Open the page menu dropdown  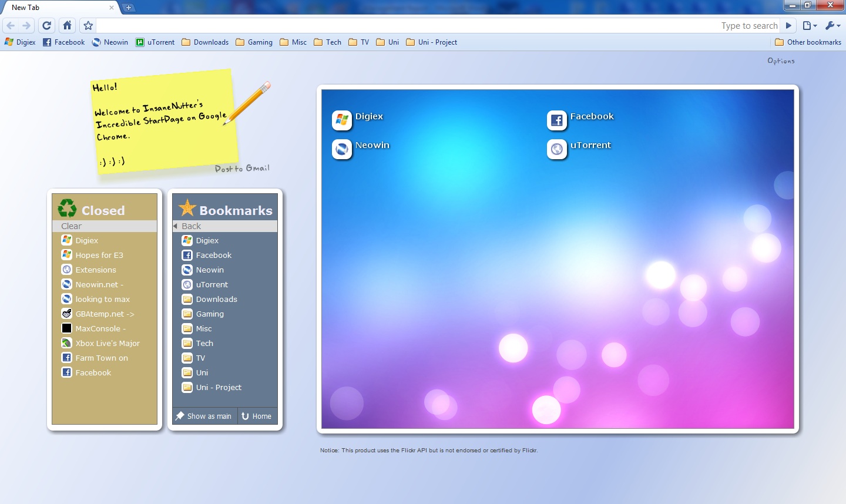click(810, 25)
